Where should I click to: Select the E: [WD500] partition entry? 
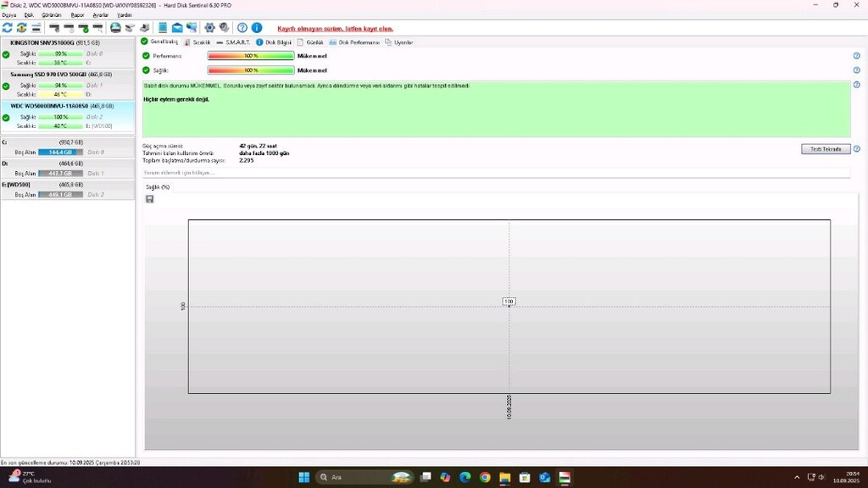pyautogui.click(x=68, y=190)
